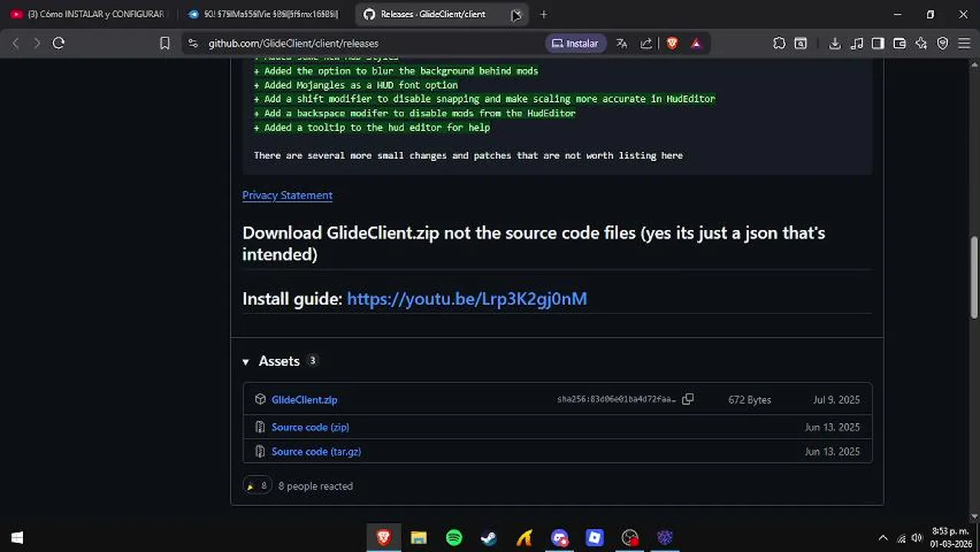
Task: Open Brave Rewards triangle icon
Action: [696, 44]
